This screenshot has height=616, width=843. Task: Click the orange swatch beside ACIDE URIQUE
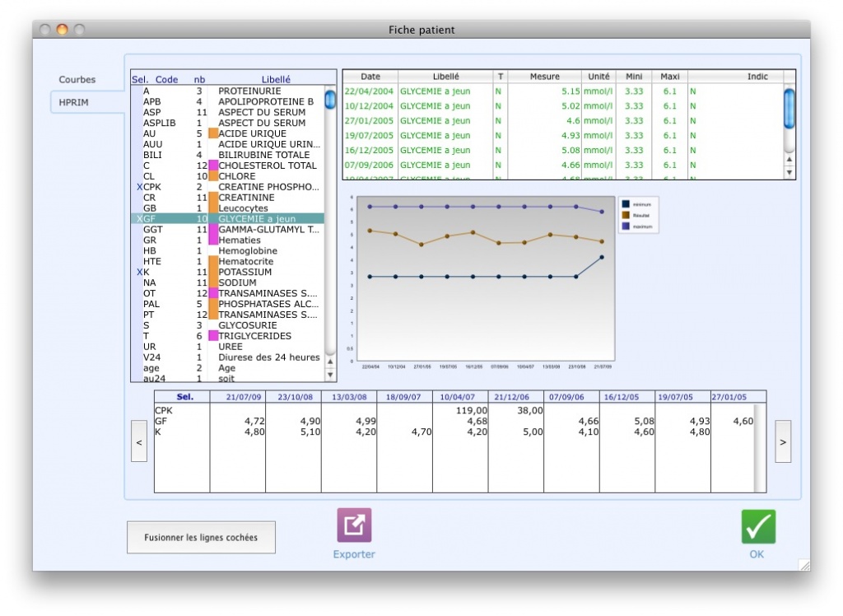pyautogui.click(x=213, y=133)
